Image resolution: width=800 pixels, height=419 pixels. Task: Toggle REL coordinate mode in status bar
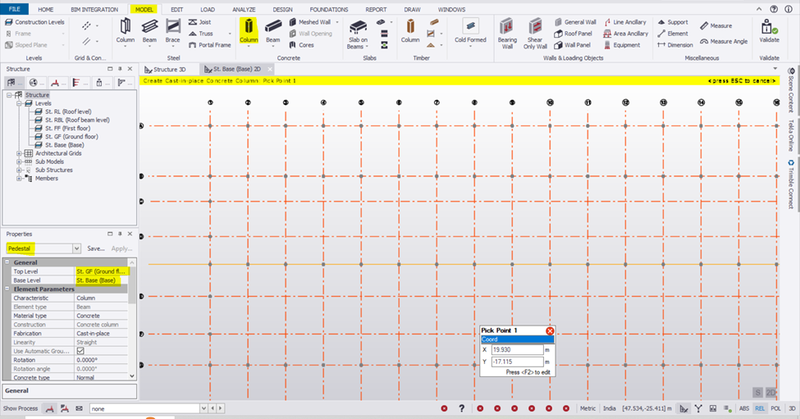(x=759, y=408)
